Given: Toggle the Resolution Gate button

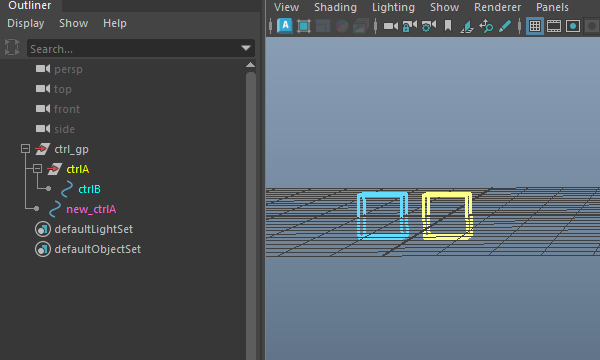Looking at the screenshot, I should [x=573, y=26].
